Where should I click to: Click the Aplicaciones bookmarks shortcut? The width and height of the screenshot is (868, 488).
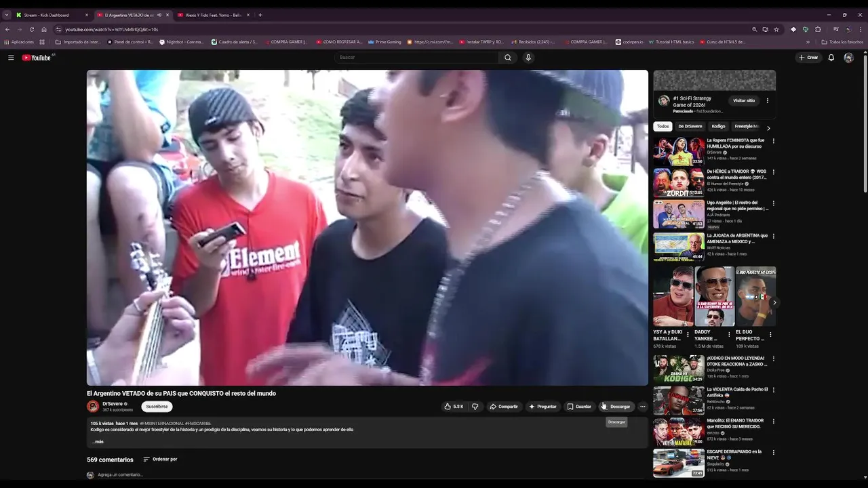[19, 42]
